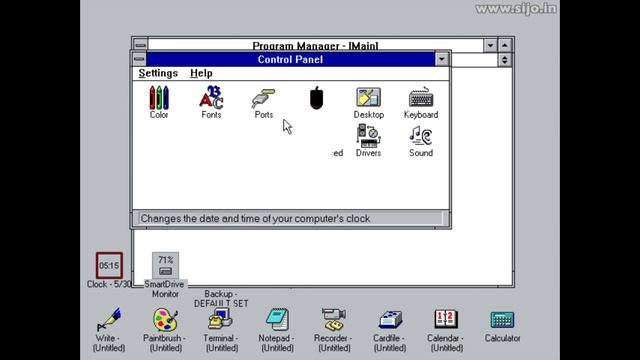Open Control Panel's system control-menu box

(x=139, y=60)
